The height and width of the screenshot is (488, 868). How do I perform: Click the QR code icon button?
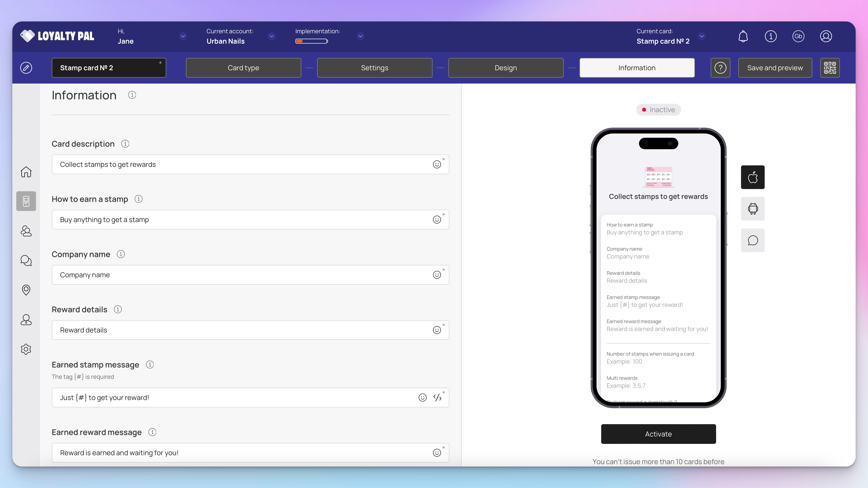(830, 68)
